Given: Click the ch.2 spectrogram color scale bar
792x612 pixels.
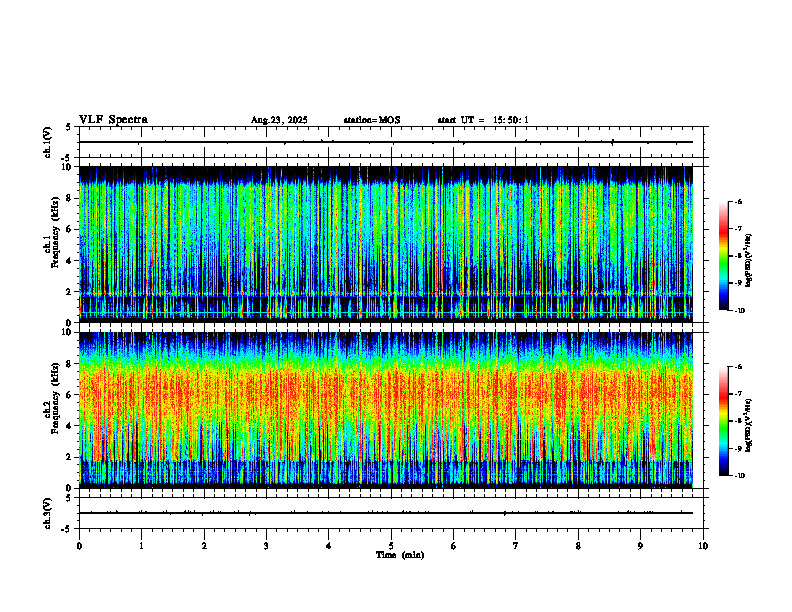Looking at the screenshot, I should coord(723,421).
